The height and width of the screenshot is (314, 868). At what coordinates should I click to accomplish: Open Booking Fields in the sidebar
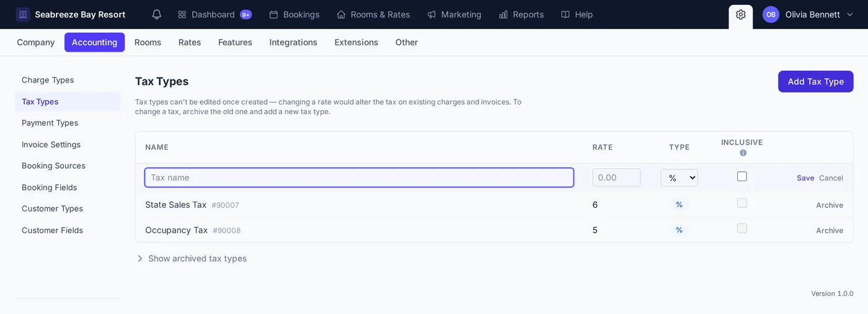pos(68,187)
